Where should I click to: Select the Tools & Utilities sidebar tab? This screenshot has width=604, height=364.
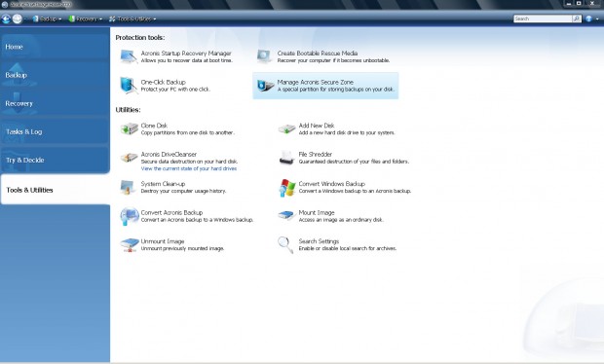pyautogui.click(x=56, y=190)
